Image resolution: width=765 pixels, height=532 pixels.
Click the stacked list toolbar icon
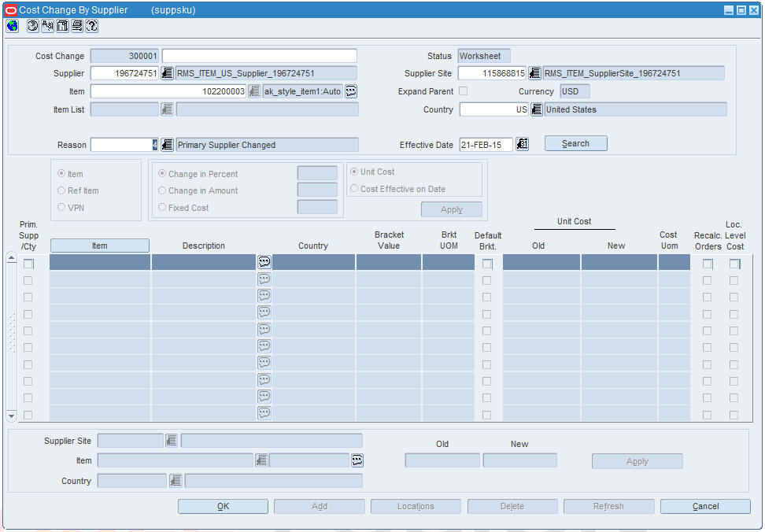pos(77,26)
